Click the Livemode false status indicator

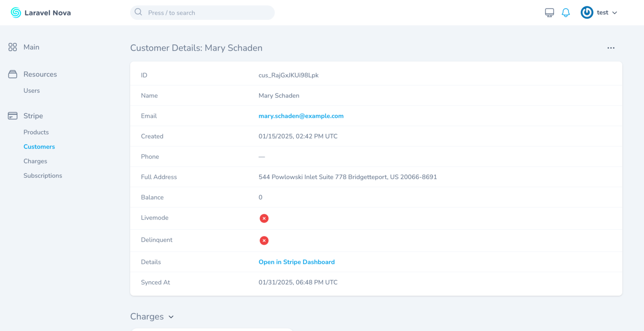point(264,218)
